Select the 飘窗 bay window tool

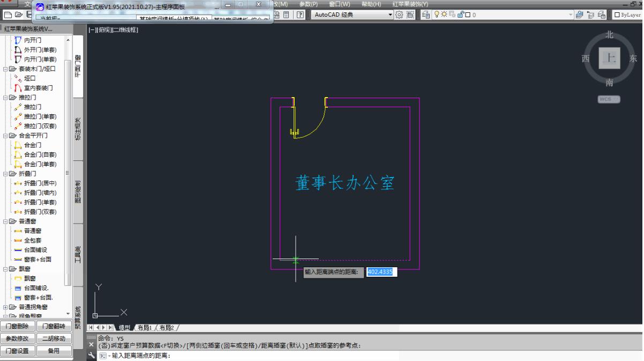pos(30,278)
